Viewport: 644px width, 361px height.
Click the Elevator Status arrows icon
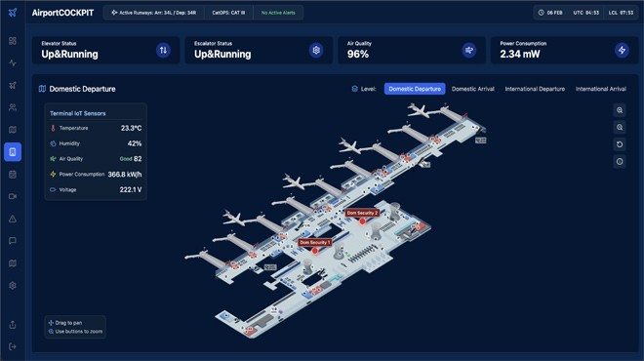click(164, 50)
